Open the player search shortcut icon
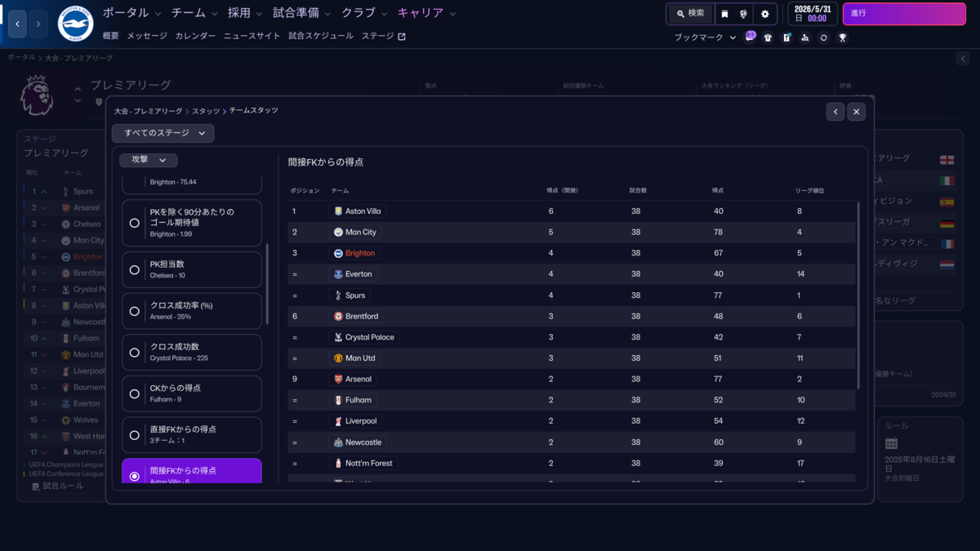This screenshot has width=980, height=551. point(804,38)
